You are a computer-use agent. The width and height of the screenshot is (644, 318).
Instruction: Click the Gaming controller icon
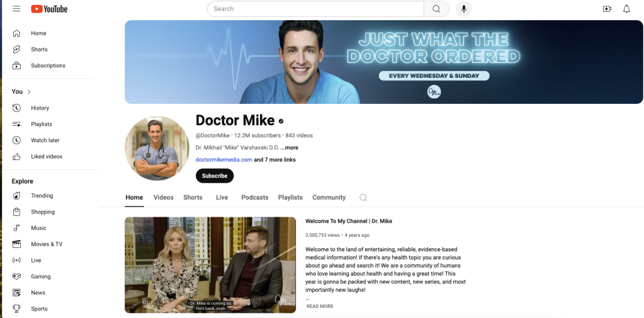16,276
